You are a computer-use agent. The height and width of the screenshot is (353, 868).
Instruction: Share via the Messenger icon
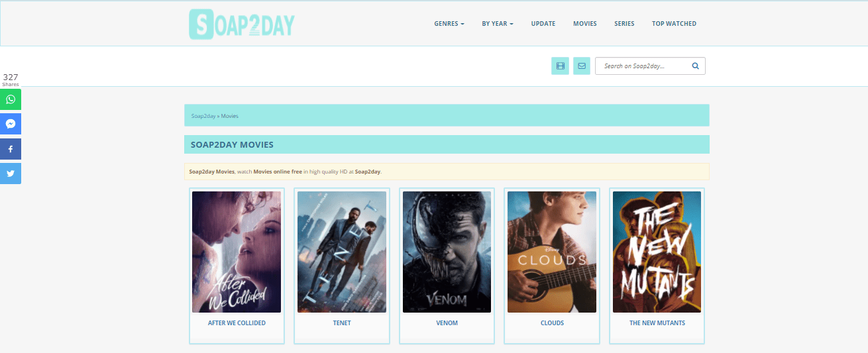click(x=11, y=124)
